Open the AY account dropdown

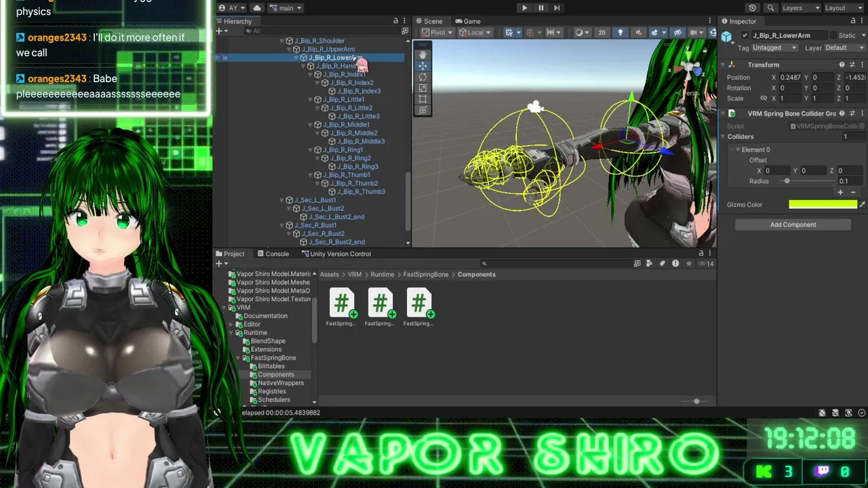(232, 8)
